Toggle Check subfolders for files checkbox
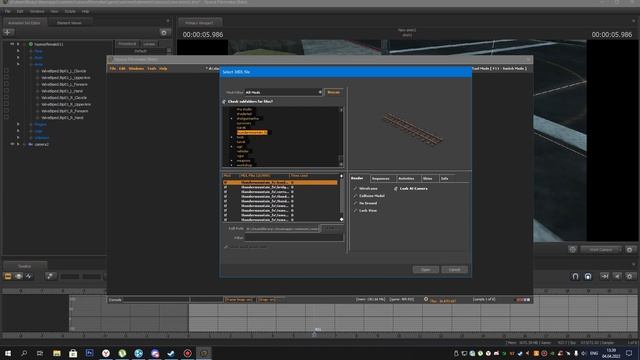The width and height of the screenshot is (640, 360). coord(224,101)
